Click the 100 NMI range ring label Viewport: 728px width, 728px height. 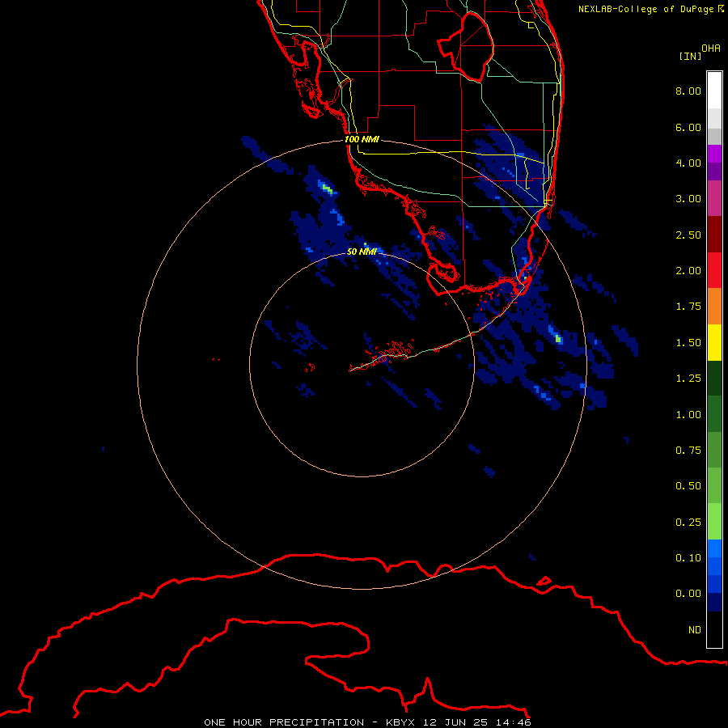tap(362, 139)
